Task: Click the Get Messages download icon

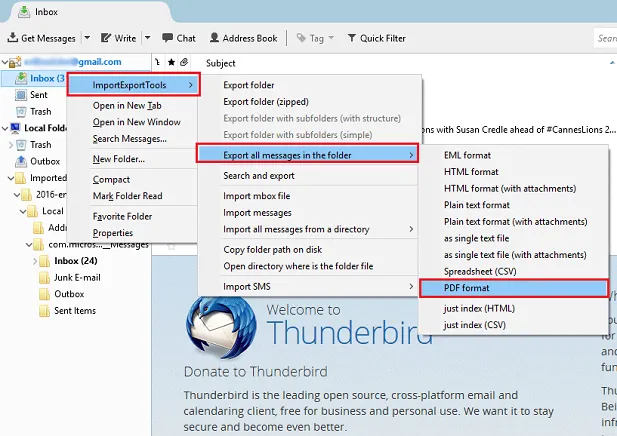Action: [x=13, y=38]
